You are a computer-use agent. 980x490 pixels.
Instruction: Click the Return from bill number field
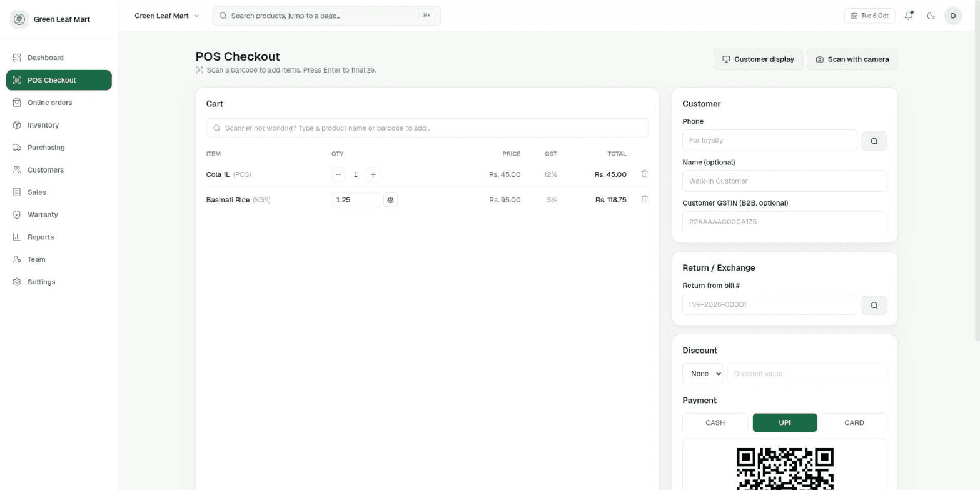point(769,304)
